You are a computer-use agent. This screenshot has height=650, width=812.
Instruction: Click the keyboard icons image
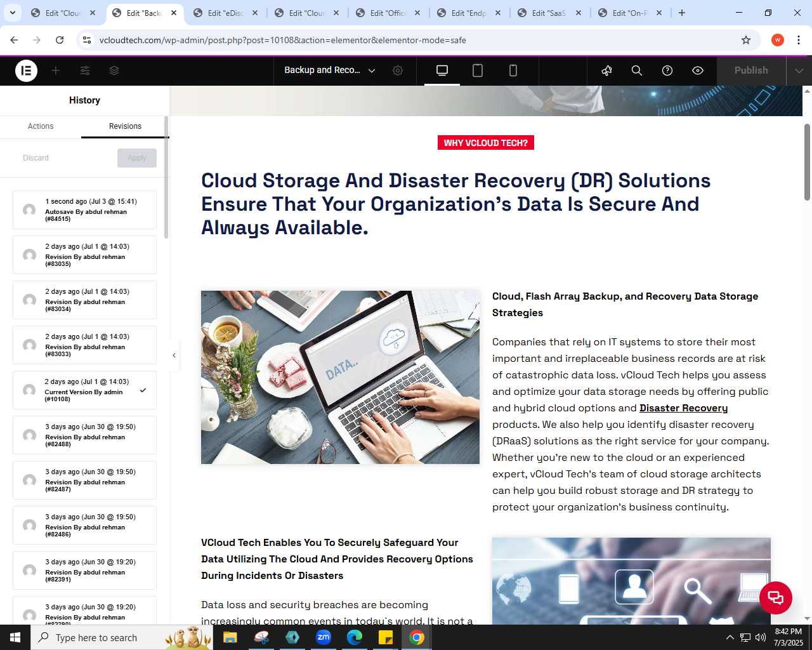click(631, 581)
